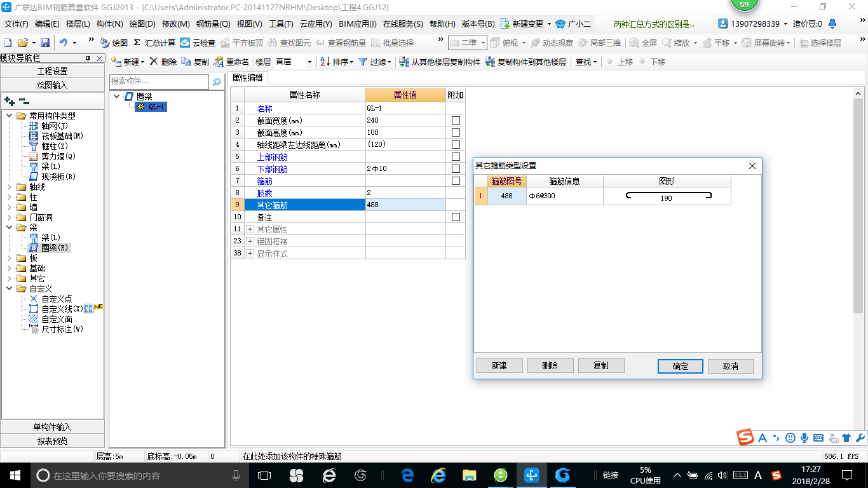The image size is (868, 488).
Task: Click 局部三维 partial 3D tool
Action: click(x=599, y=43)
